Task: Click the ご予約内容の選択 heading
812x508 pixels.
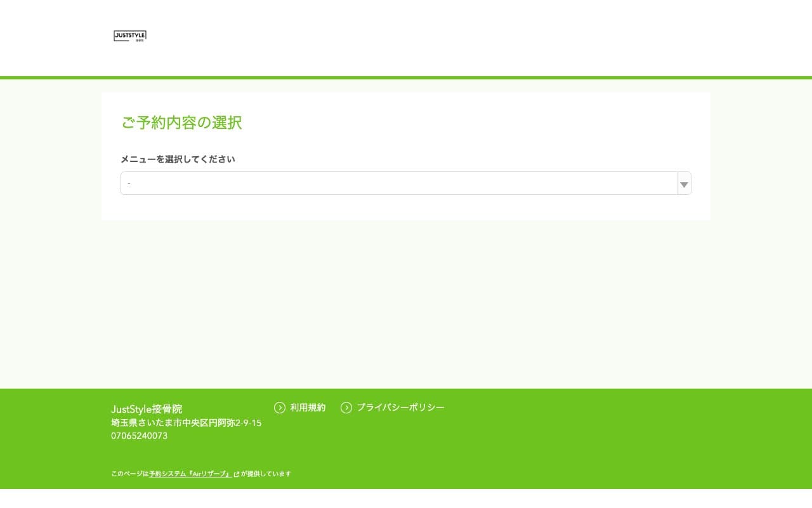Action: click(181, 123)
